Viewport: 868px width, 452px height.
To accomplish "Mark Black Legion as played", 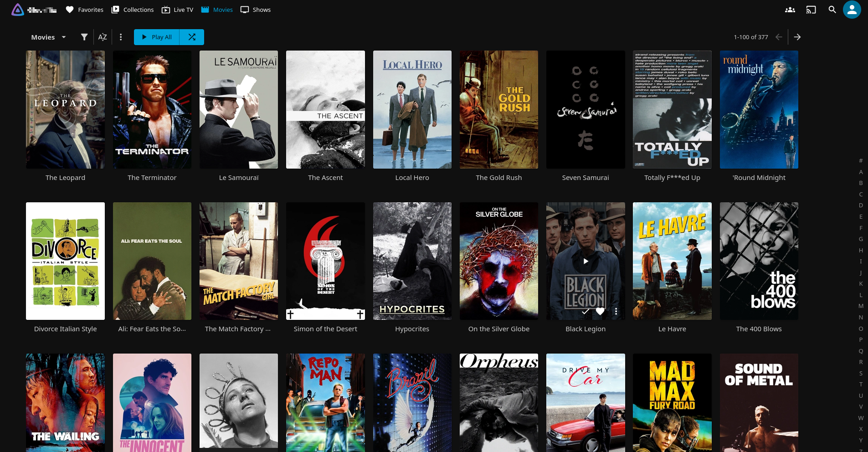I will 586,311.
